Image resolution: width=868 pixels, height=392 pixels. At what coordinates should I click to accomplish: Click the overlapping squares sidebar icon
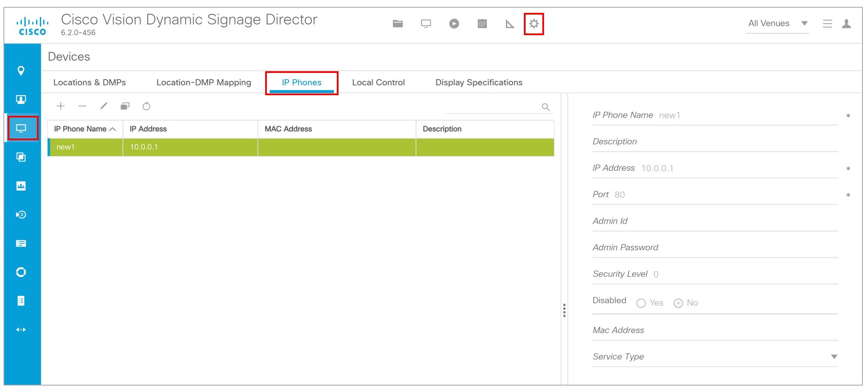coord(21,157)
